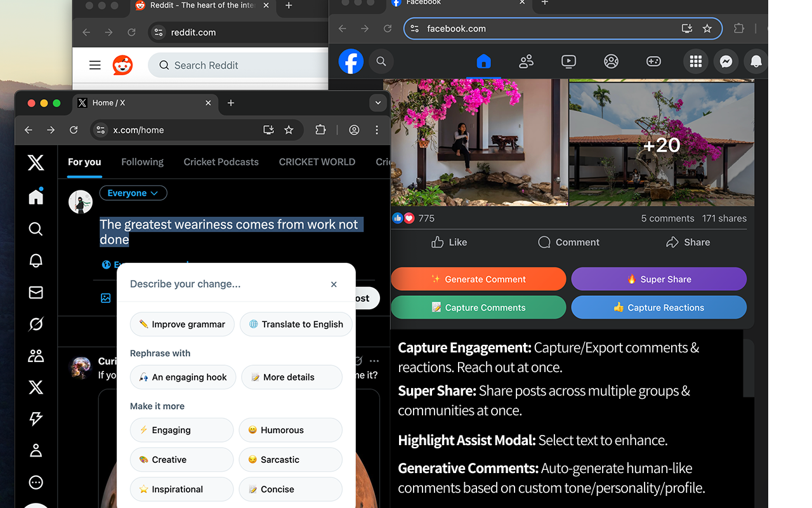The image size is (812, 508).
Task: Make it more Sarcastic
Action: (x=291, y=460)
